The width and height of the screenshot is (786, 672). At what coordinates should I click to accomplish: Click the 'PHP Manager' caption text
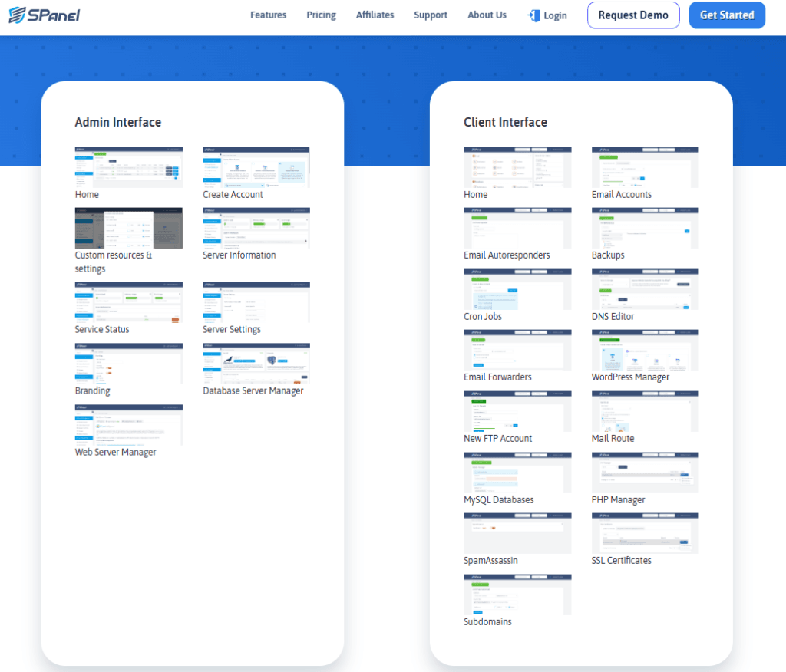pos(618,499)
